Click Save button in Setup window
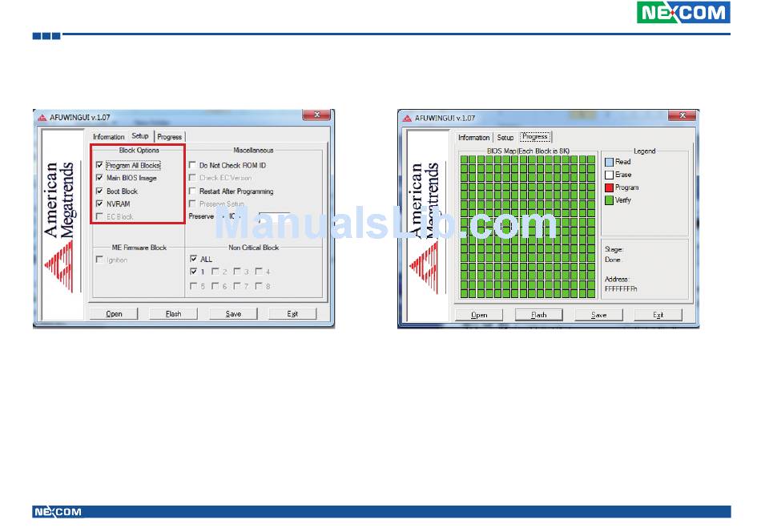Viewport: 761px width, 532px height. coord(233,313)
